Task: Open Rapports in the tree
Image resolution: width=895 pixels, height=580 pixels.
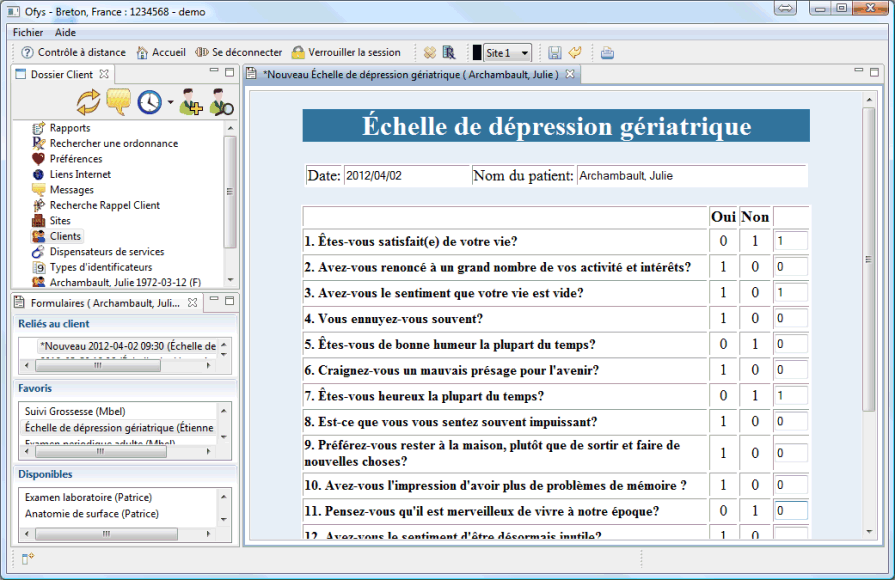Action: pos(70,128)
